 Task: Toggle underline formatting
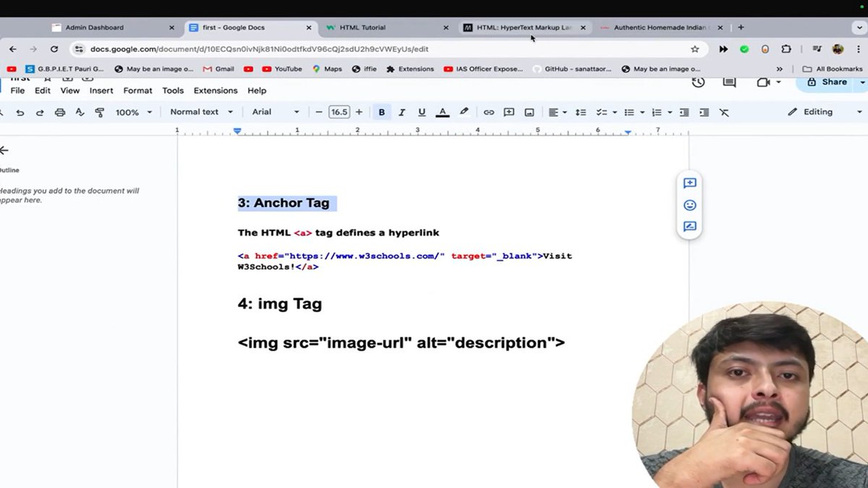[422, 112]
